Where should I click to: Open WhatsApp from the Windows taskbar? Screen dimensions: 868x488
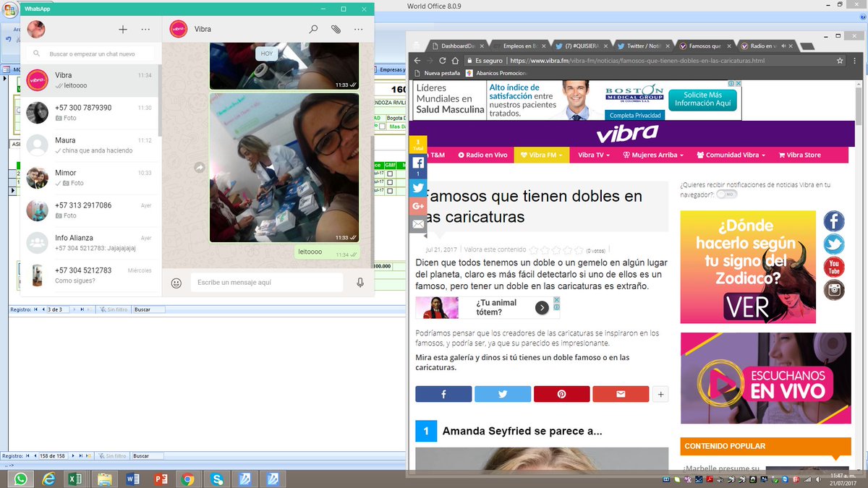[x=20, y=479]
